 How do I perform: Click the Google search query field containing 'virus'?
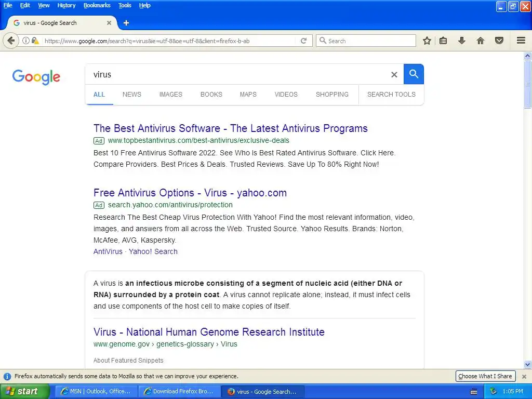(237, 74)
